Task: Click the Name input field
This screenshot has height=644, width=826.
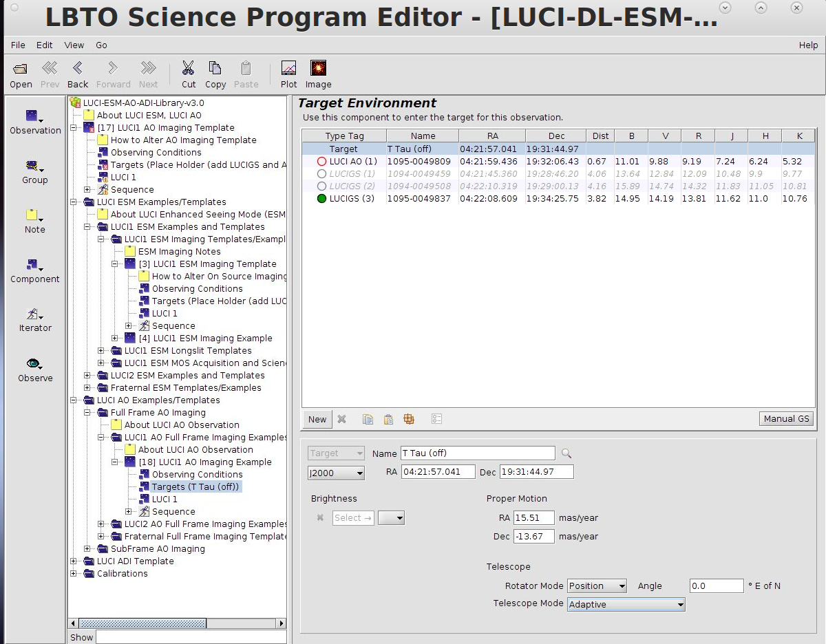Action: coord(478,453)
